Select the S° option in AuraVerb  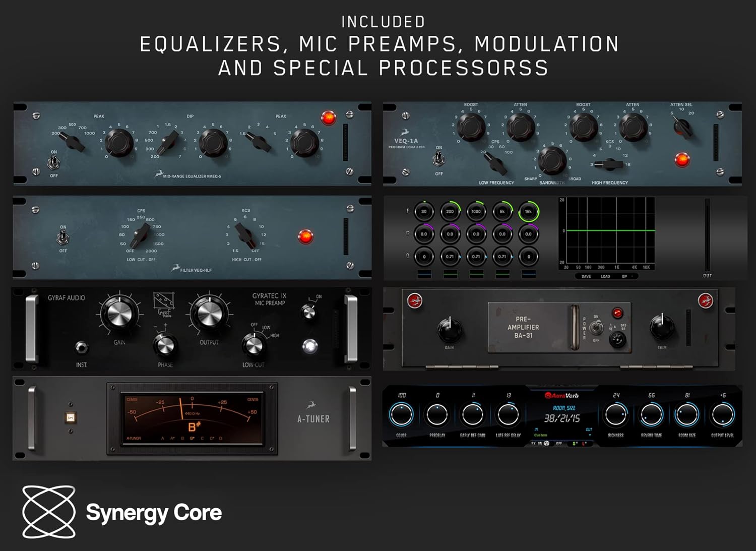point(574,444)
